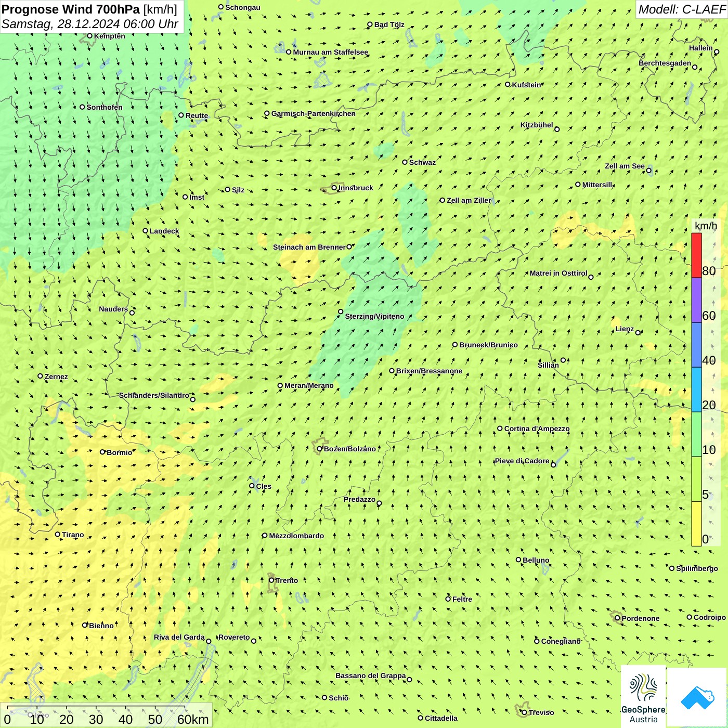Click the Bormio location marker
This screenshot has height=728, width=728.
click(x=102, y=452)
